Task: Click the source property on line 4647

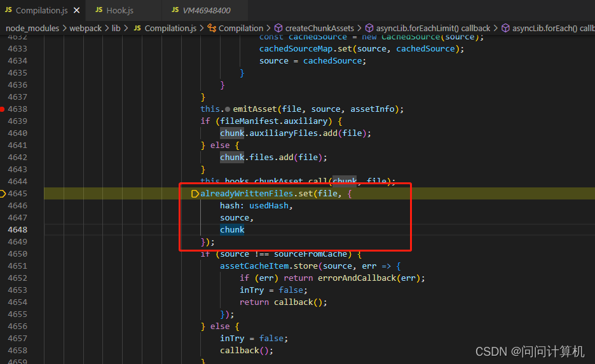Action: pos(235,218)
